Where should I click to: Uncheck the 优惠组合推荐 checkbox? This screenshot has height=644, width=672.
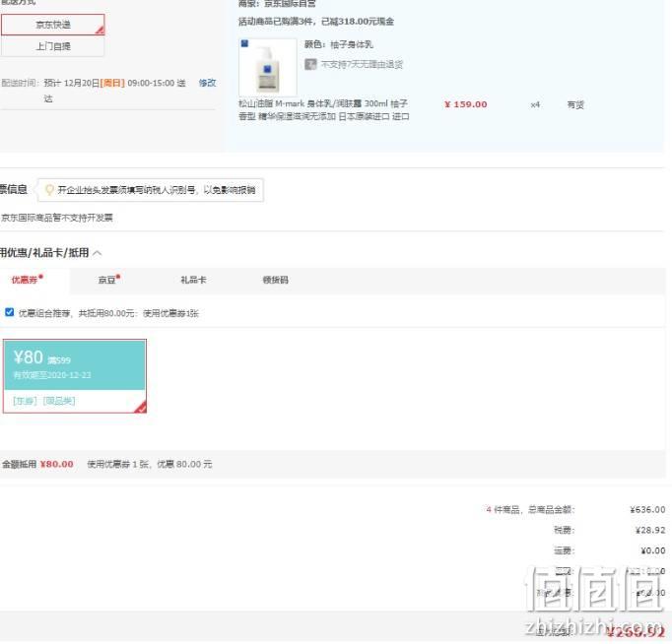pyautogui.click(x=10, y=312)
